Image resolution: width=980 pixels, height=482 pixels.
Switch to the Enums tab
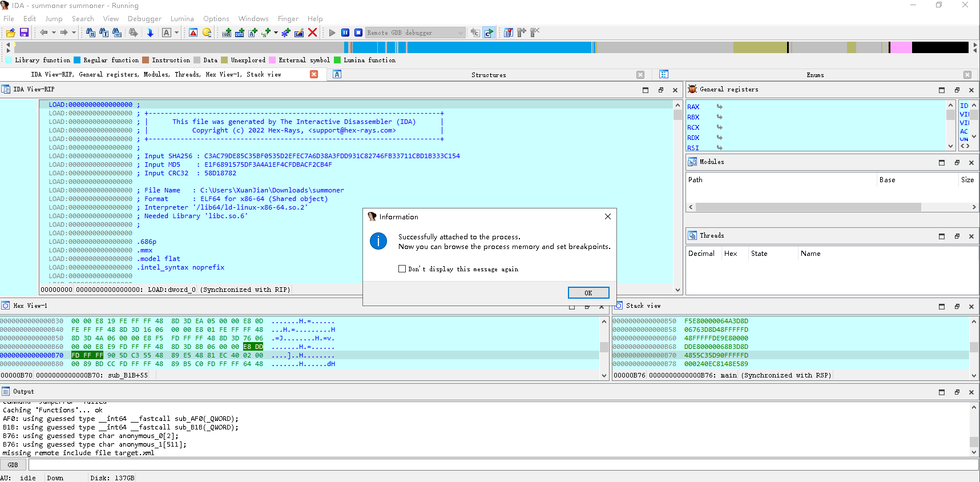pos(815,75)
